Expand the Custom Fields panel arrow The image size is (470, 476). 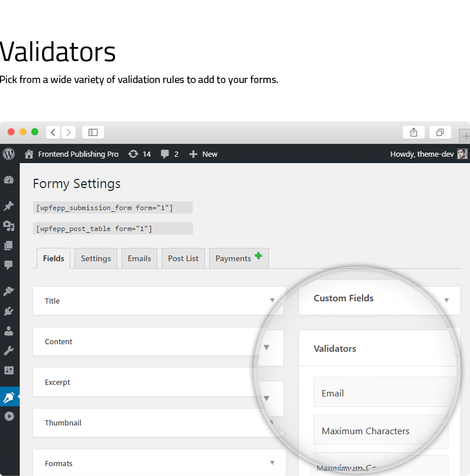point(446,300)
